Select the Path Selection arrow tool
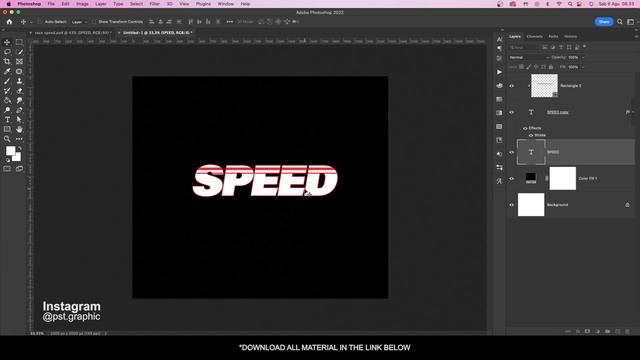The image size is (640, 360). [x=19, y=120]
